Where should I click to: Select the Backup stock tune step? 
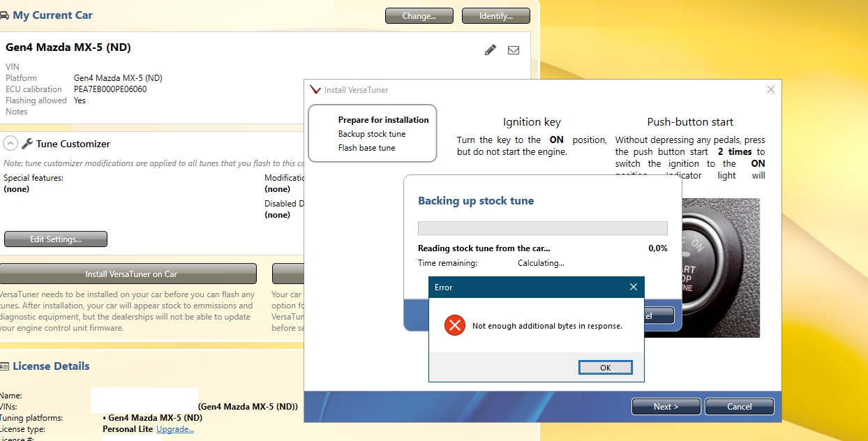pyautogui.click(x=371, y=134)
